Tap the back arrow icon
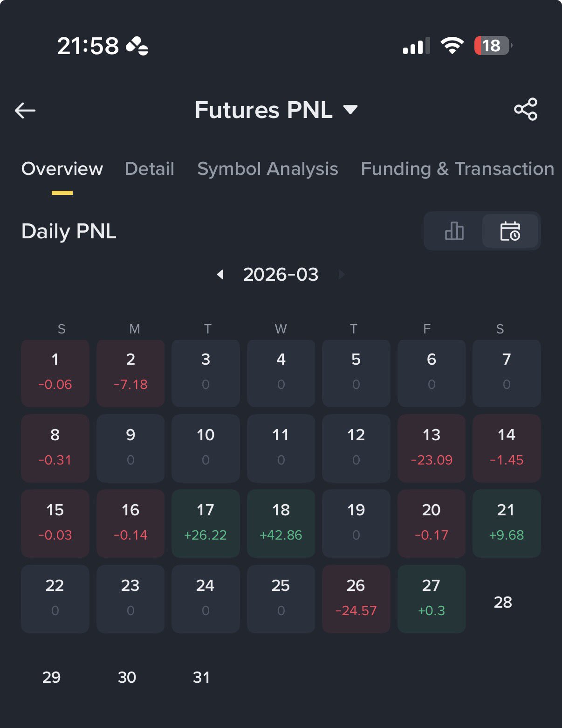Screen dimensions: 562x728 click(25, 111)
